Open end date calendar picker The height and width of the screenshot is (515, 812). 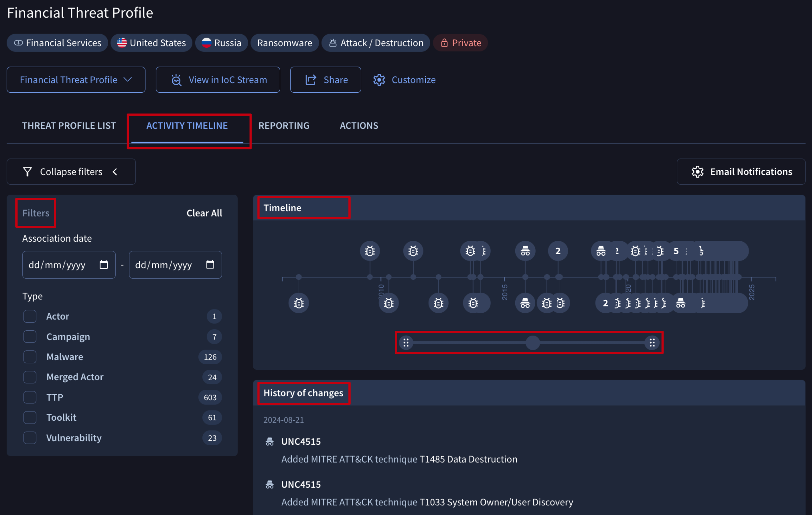point(210,265)
